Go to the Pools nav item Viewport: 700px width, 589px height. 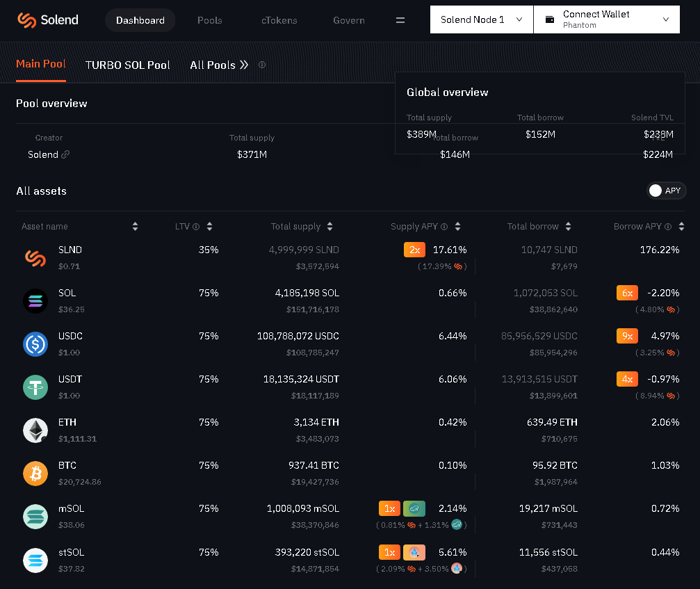tap(210, 20)
